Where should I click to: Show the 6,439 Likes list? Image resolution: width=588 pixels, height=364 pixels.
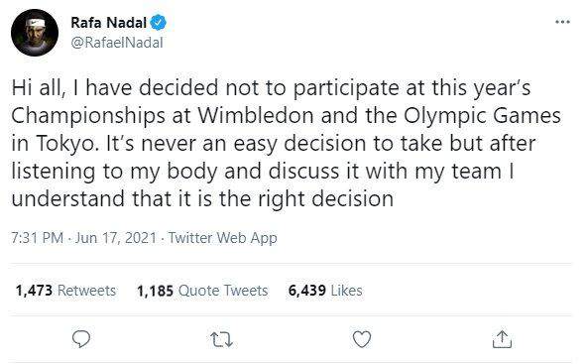325,291
